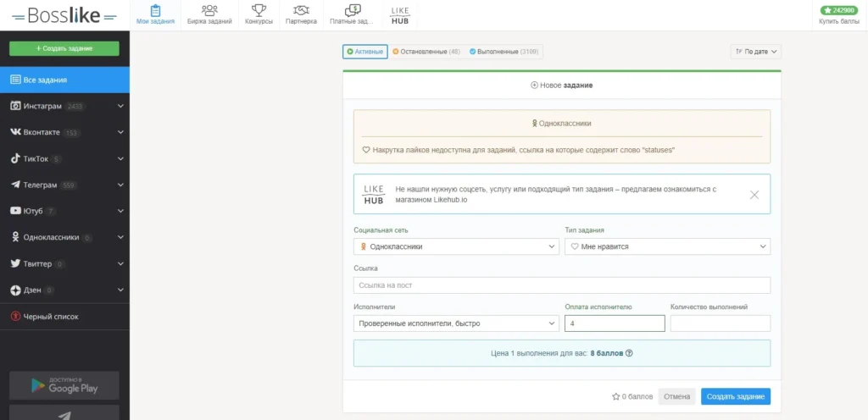
Task: Click the Дзен sidebar icon
Action: tap(15, 290)
